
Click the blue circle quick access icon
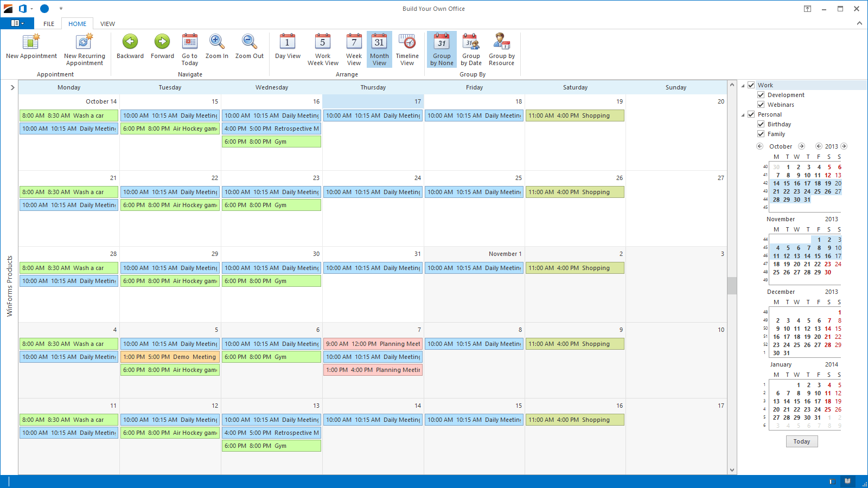pos(44,9)
